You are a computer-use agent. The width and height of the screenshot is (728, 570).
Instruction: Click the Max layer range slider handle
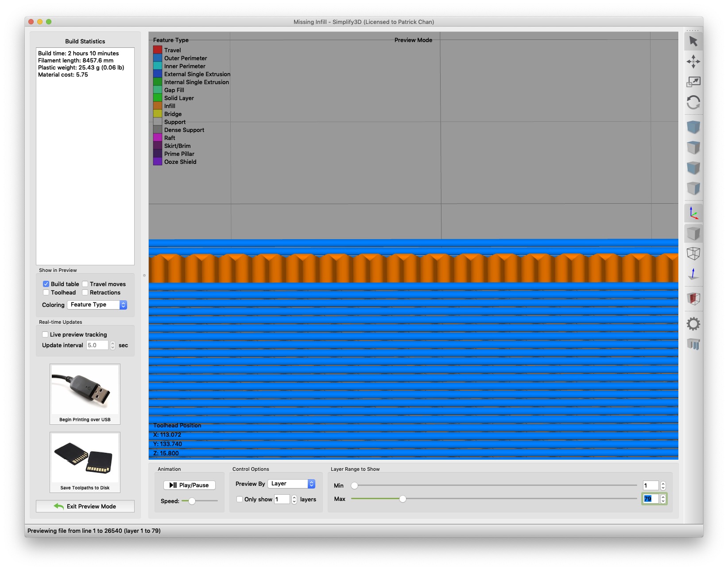pos(403,499)
